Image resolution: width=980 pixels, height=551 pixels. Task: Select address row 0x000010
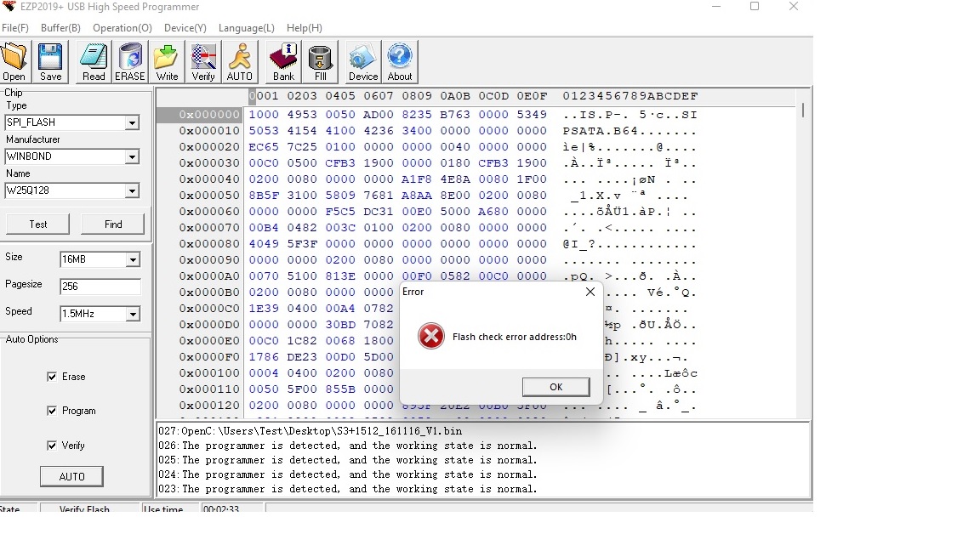tap(208, 131)
